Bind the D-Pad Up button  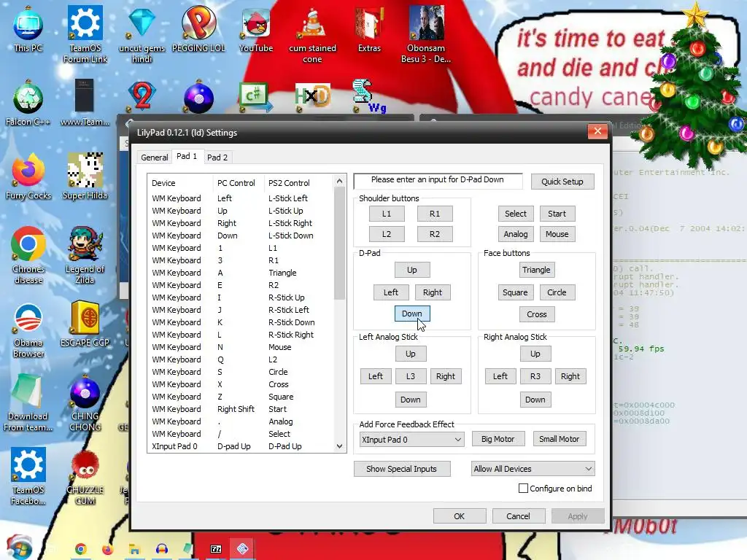coord(412,270)
